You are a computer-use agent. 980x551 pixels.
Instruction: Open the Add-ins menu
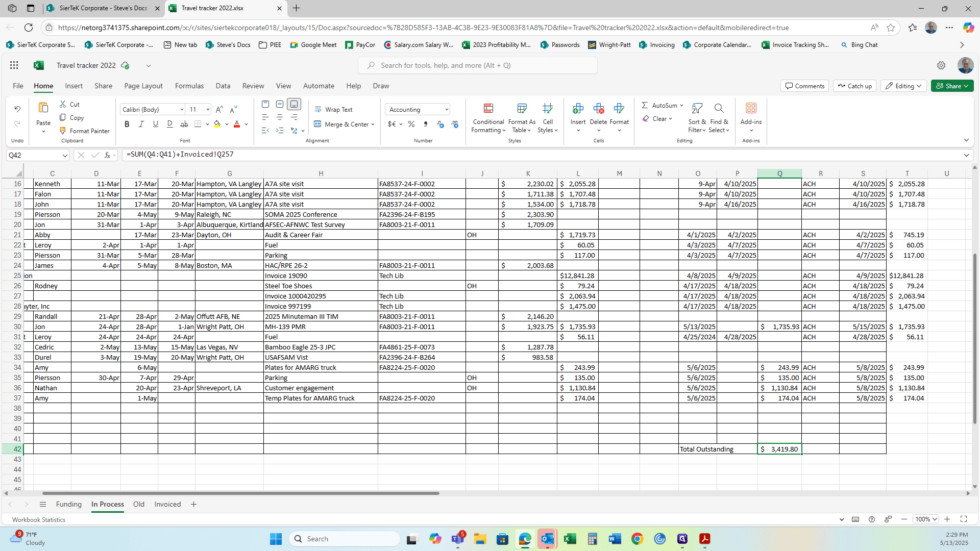tap(751, 118)
